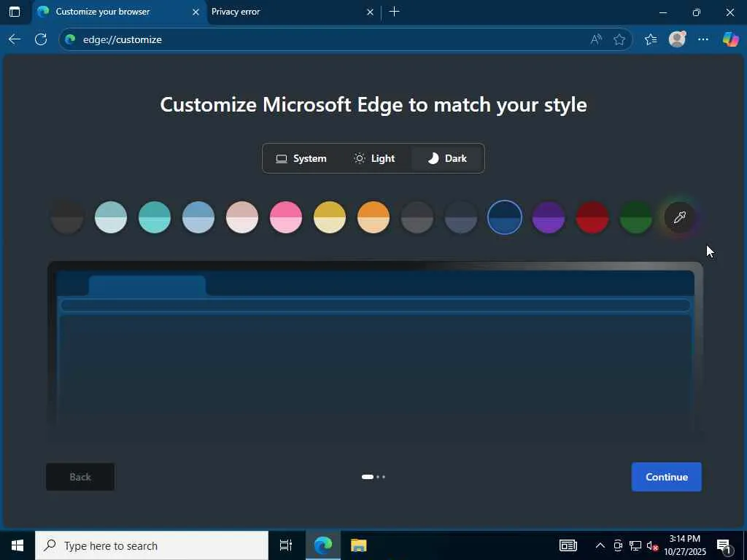The width and height of the screenshot is (747, 560).
Task: Choose the dark gray default color swatch
Action: [x=67, y=217]
